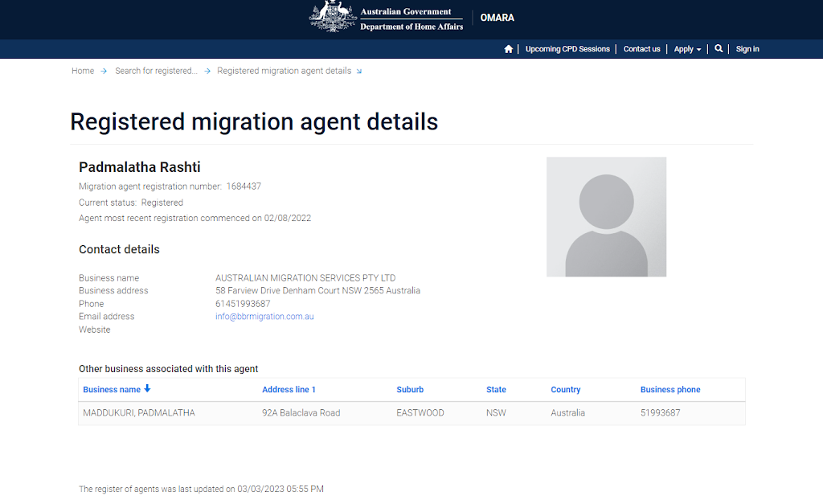Open the Contact us menu item
The height and width of the screenshot is (504, 823).
pyautogui.click(x=641, y=49)
